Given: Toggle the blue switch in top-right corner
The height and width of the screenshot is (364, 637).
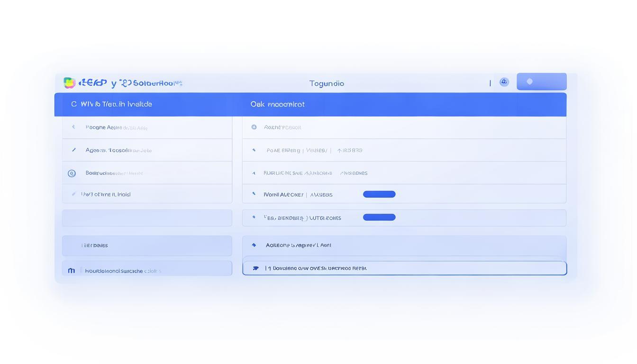Looking at the screenshot, I should point(541,82).
